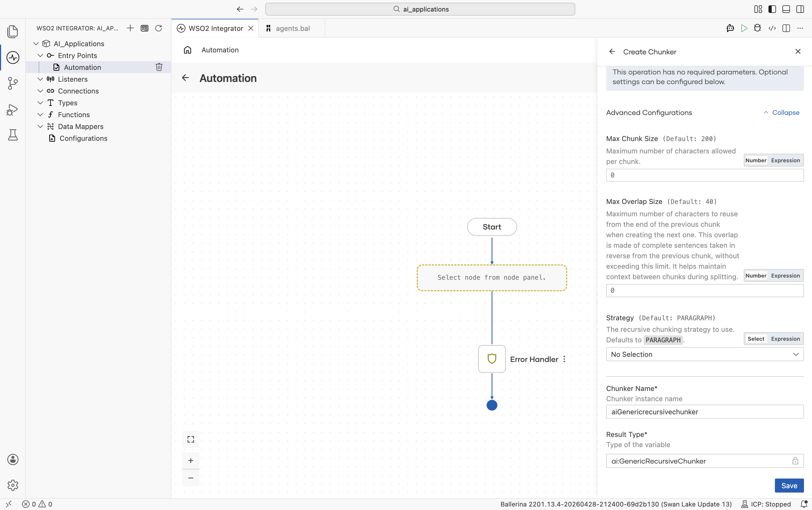Zoom out the diagram with minus button
This screenshot has width=812, height=510.
[x=191, y=478]
